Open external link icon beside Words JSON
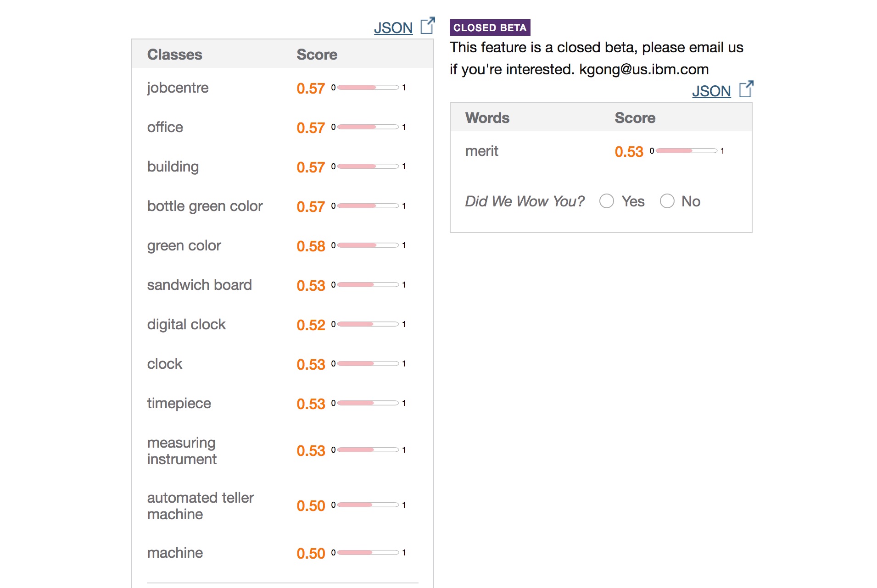 point(746,89)
